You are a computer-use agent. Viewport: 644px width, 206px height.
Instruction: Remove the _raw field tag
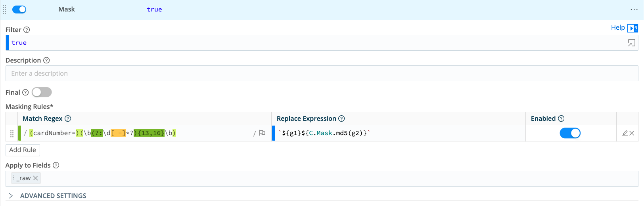coord(36,178)
